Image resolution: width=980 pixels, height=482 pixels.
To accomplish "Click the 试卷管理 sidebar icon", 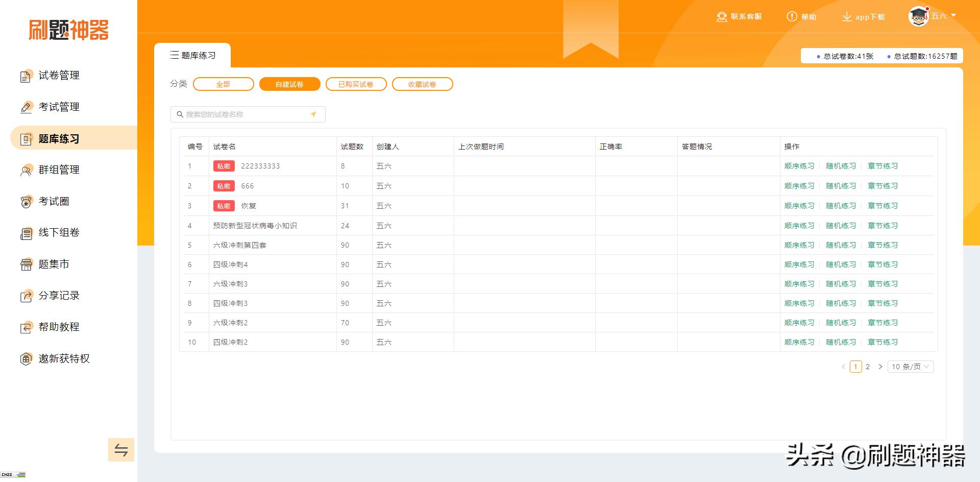I will click(26, 76).
